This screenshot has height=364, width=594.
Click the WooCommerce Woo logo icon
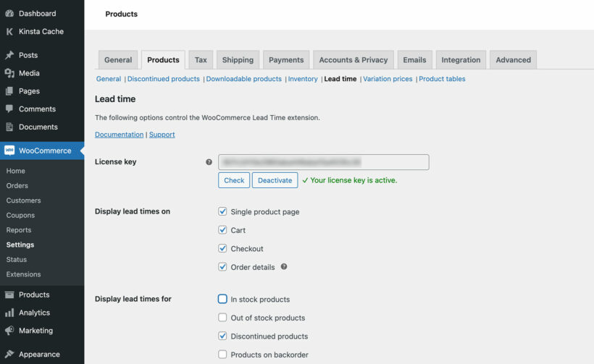(9, 151)
